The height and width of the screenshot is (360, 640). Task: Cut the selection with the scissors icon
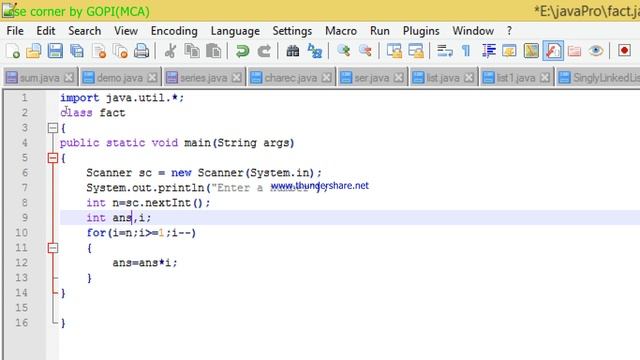pos(170,51)
